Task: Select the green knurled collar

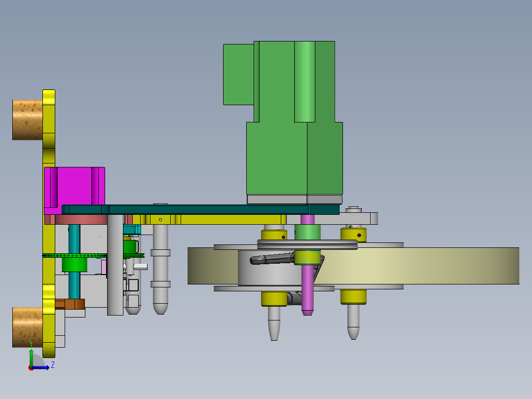Action: [307, 258]
